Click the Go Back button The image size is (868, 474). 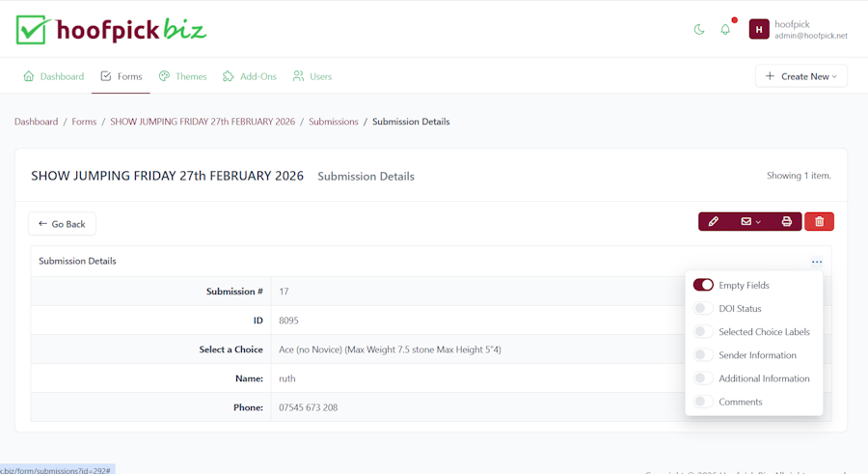click(62, 224)
